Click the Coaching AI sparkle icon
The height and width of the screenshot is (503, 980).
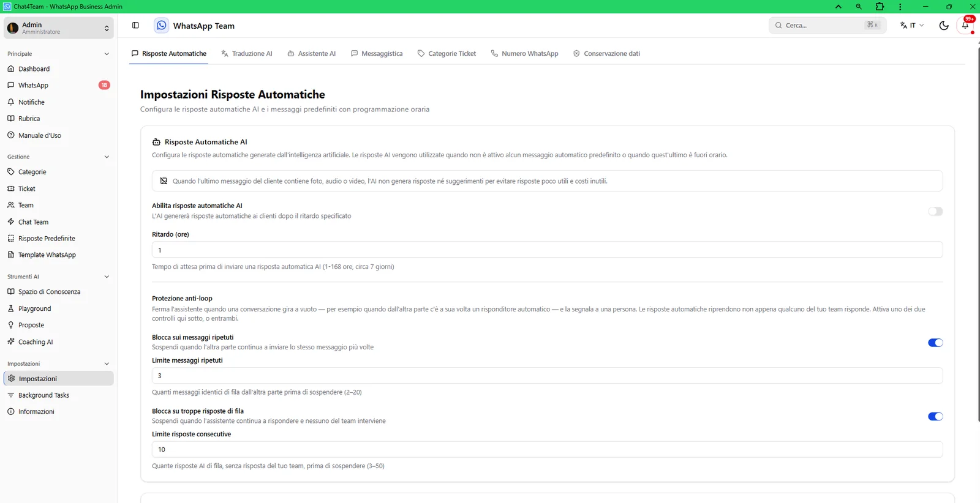(x=11, y=341)
